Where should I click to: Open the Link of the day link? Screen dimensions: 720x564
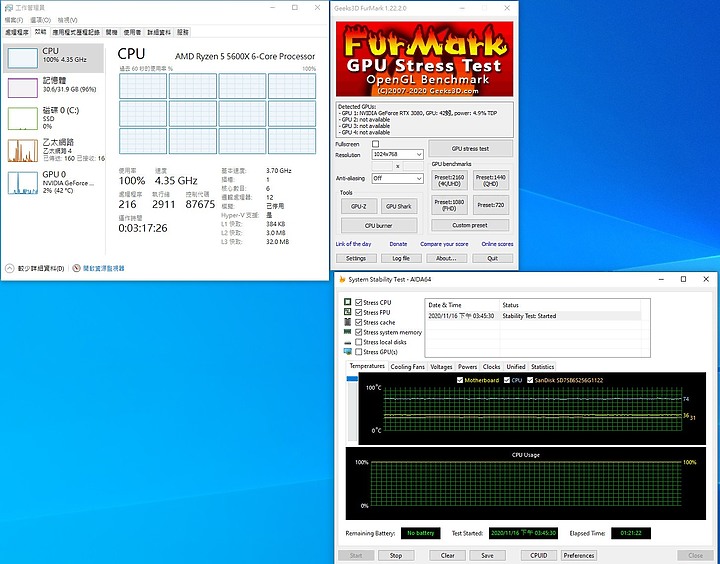(353, 244)
